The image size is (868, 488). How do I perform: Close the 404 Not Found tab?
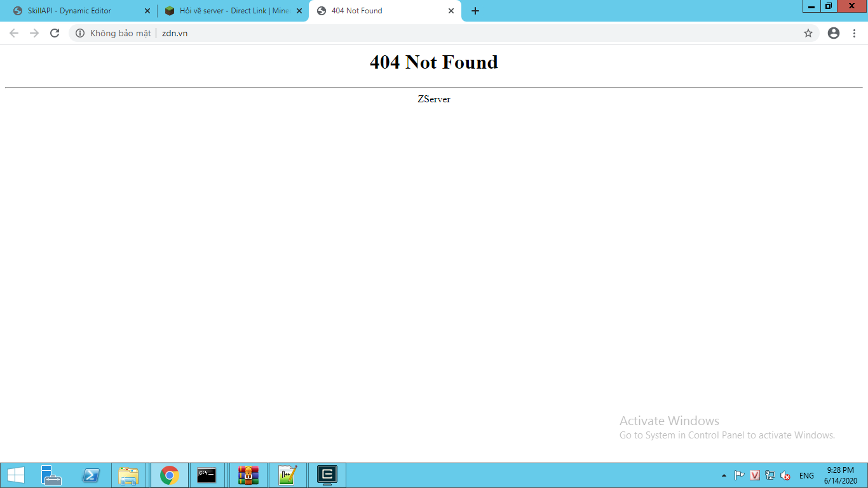pos(451,11)
